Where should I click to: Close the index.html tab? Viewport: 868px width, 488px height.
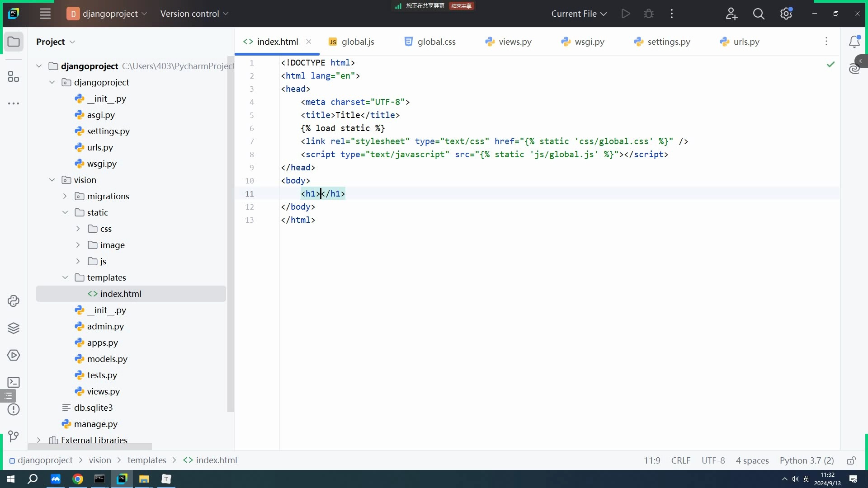(309, 42)
